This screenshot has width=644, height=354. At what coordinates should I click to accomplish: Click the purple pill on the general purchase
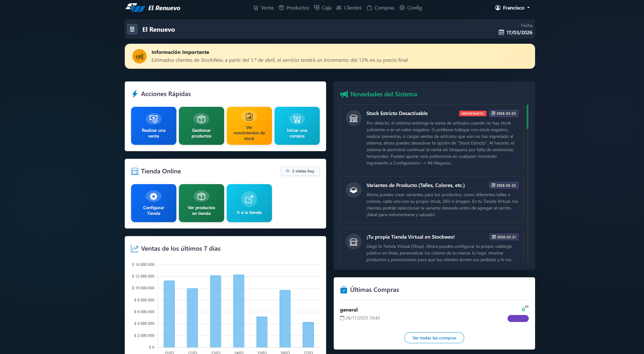[x=518, y=318]
